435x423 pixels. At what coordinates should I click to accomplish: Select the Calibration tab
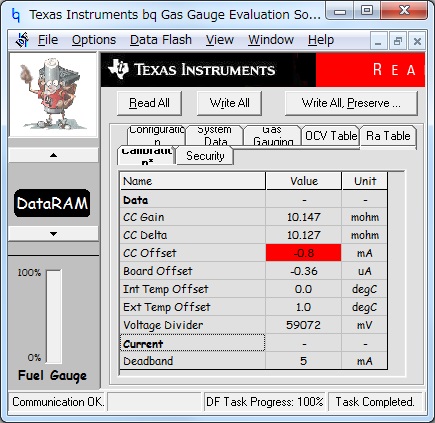146,156
